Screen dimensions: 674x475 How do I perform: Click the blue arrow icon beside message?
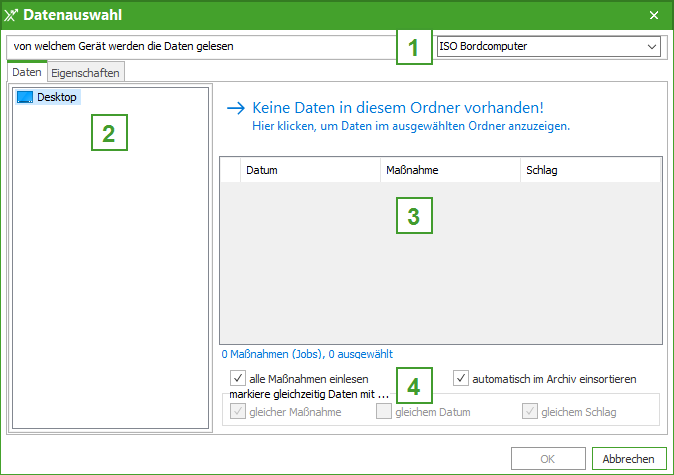(236, 108)
